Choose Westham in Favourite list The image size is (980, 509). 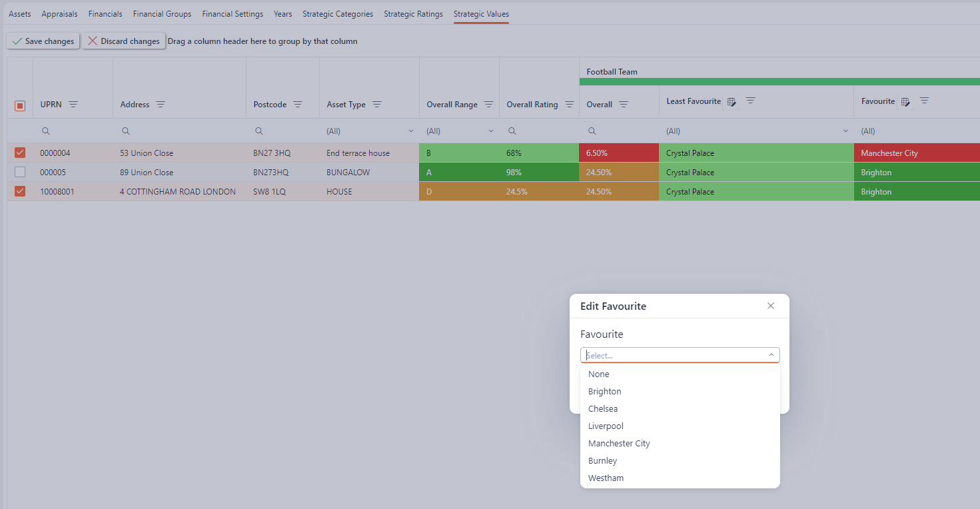point(680,478)
